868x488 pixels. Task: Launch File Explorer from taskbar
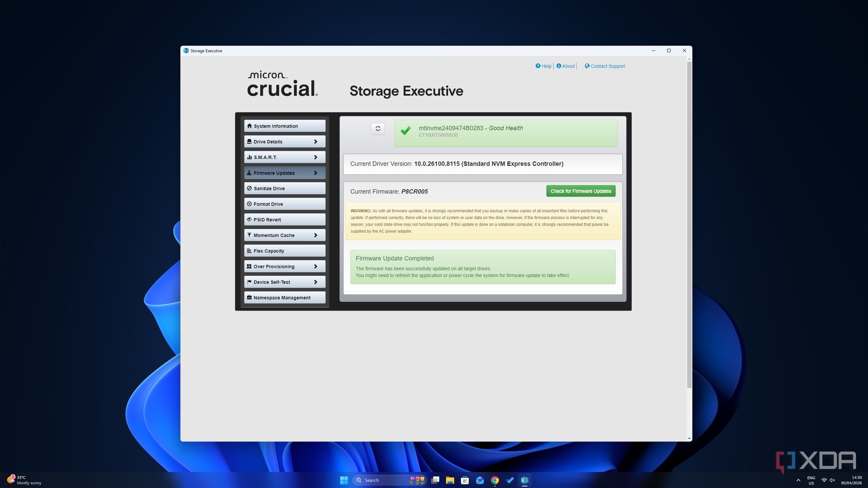pos(450,480)
